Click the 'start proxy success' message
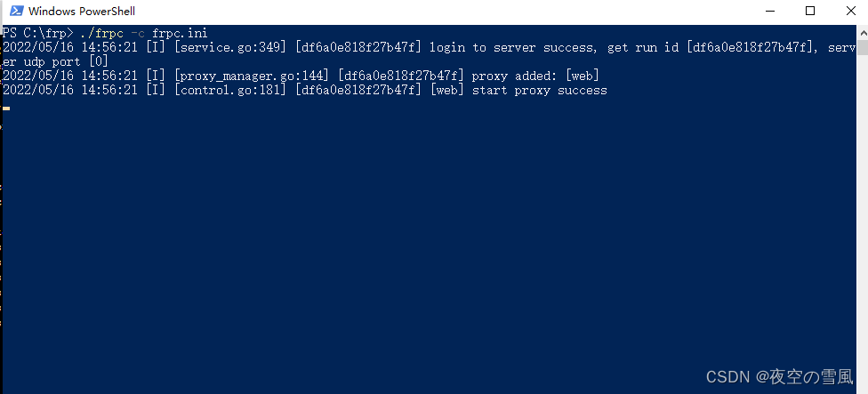This screenshot has height=394, width=868. [x=539, y=91]
